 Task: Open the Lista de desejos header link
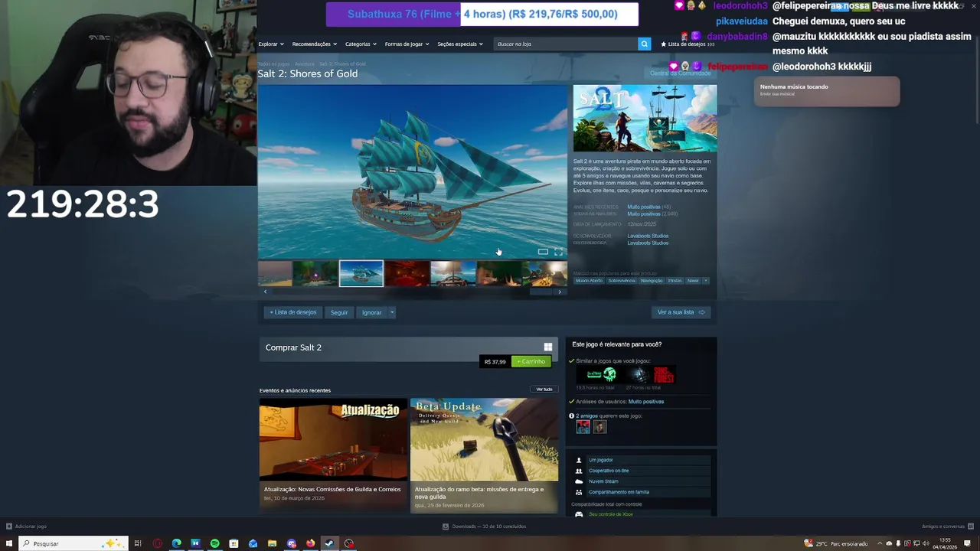pyautogui.click(x=688, y=44)
